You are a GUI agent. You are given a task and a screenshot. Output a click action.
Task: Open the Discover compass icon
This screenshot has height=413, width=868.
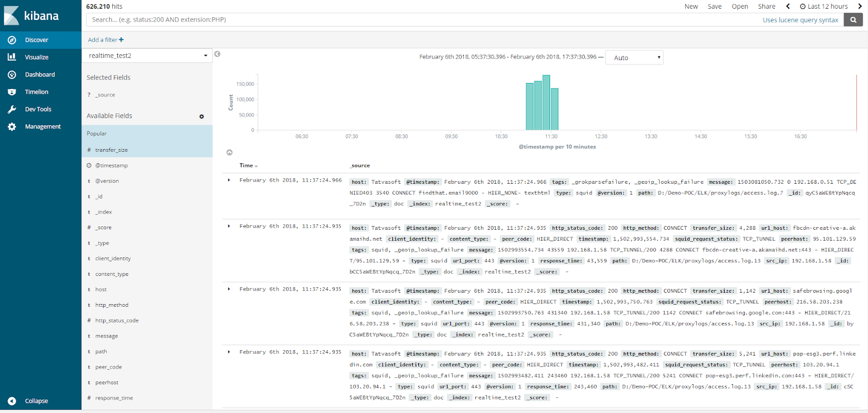(x=12, y=40)
